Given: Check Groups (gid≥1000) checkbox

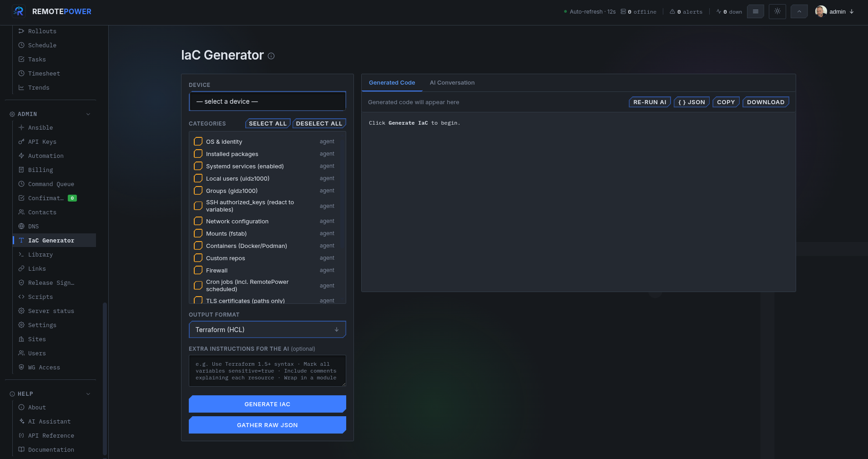Looking at the screenshot, I should 198,191.
